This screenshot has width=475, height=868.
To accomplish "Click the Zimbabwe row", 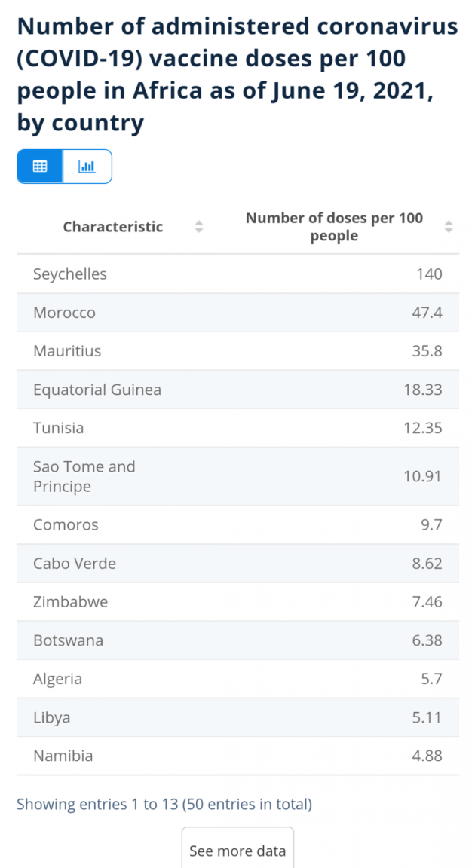I will 238,602.
